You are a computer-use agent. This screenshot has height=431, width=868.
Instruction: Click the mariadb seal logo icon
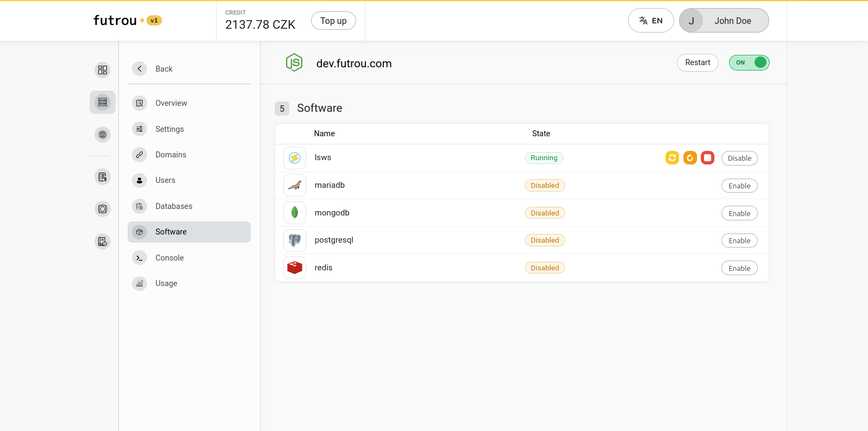tap(295, 185)
